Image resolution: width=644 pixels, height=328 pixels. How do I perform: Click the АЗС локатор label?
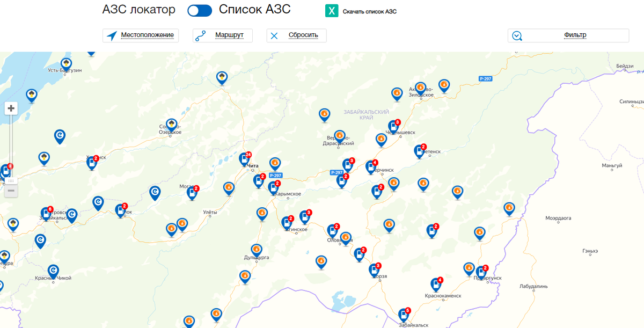click(x=139, y=10)
